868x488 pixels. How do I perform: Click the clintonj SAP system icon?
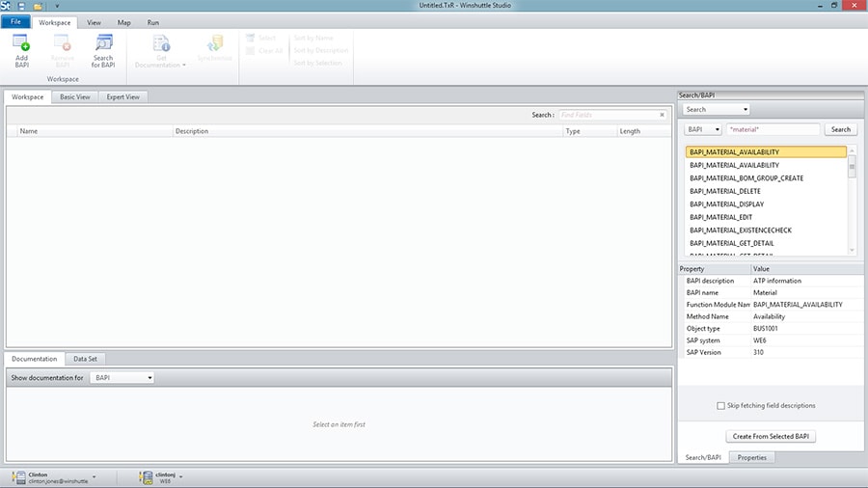[146, 476]
